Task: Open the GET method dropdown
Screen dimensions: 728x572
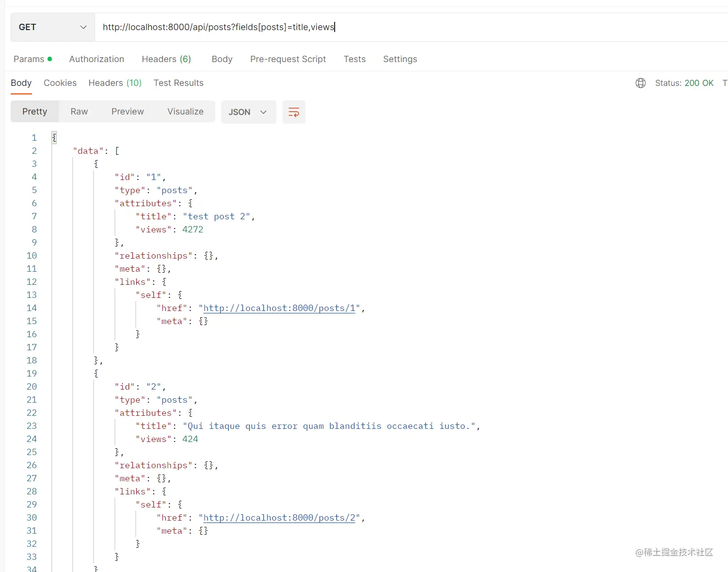Action: tap(53, 27)
